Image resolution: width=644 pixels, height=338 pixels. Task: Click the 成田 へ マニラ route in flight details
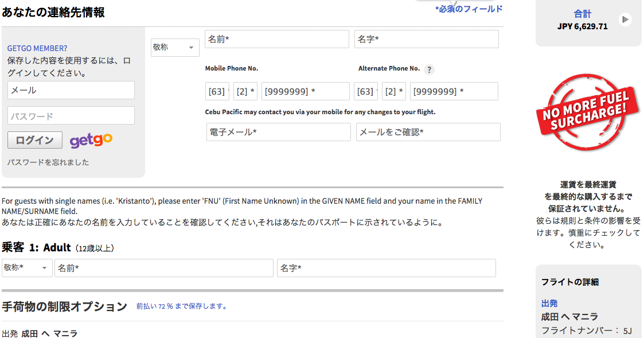pos(569,317)
